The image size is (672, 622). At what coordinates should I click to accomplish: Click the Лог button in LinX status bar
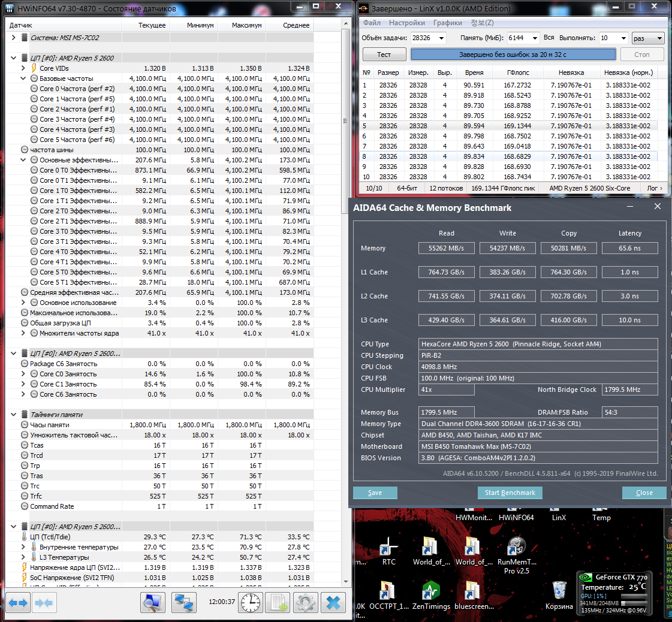pos(655,188)
